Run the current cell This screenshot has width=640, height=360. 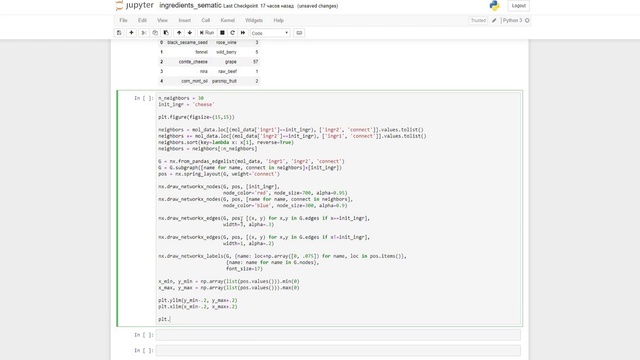pyautogui.click(x=207, y=33)
